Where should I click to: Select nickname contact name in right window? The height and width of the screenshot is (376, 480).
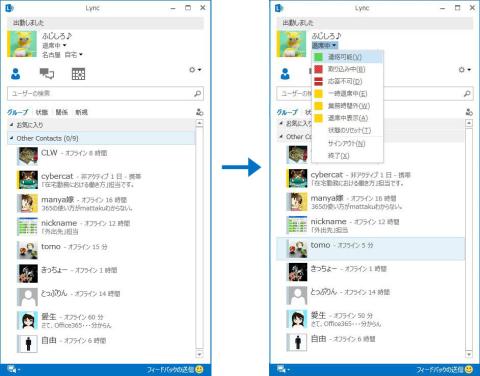tap(328, 221)
